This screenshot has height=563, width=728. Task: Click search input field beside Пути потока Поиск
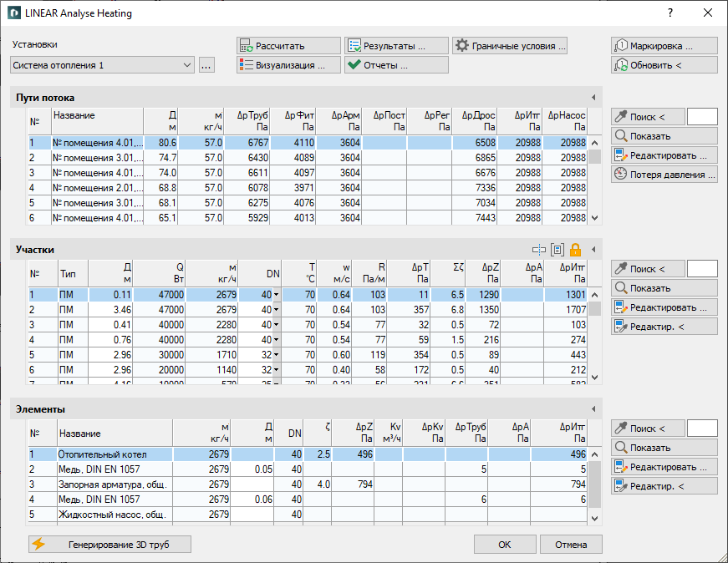(x=702, y=117)
